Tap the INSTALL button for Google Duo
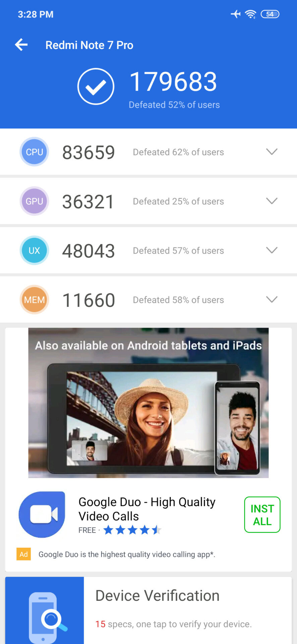 (x=262, y=515)
